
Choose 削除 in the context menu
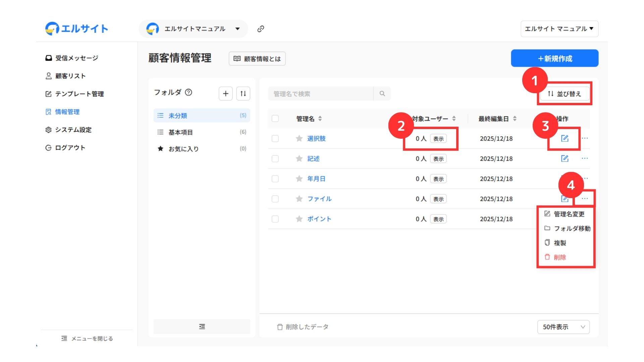pos(560,257)
